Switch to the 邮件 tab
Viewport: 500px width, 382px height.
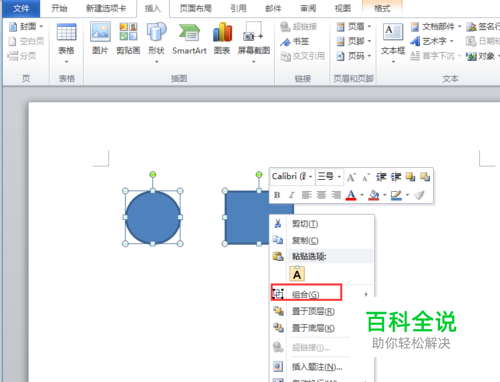273,8
